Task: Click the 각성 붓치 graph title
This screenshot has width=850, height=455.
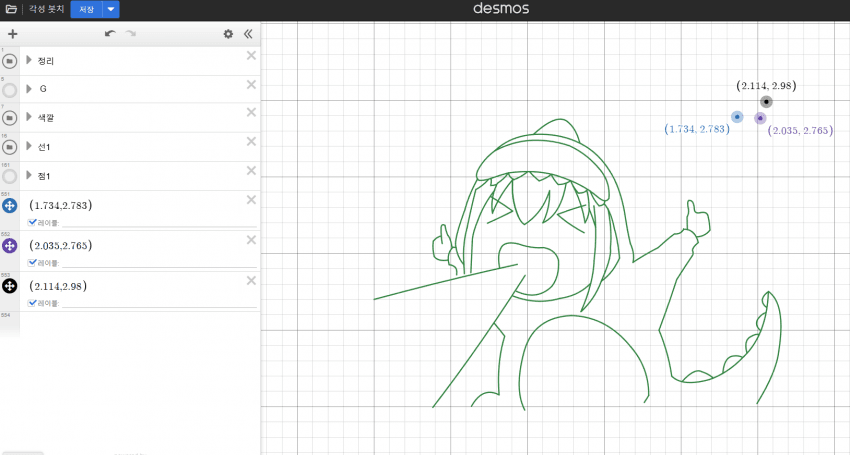Action: pyautogui.click(x=45, y=9)
